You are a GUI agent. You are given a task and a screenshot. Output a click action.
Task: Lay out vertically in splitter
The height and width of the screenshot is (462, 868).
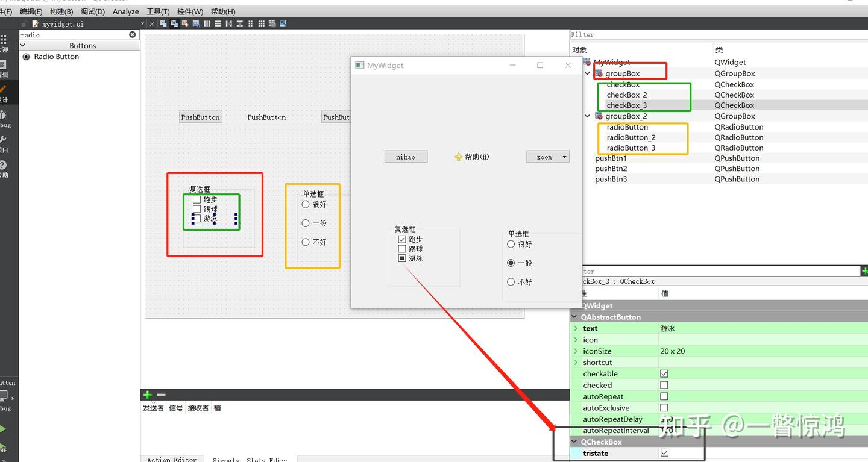(x=239, y=23)
